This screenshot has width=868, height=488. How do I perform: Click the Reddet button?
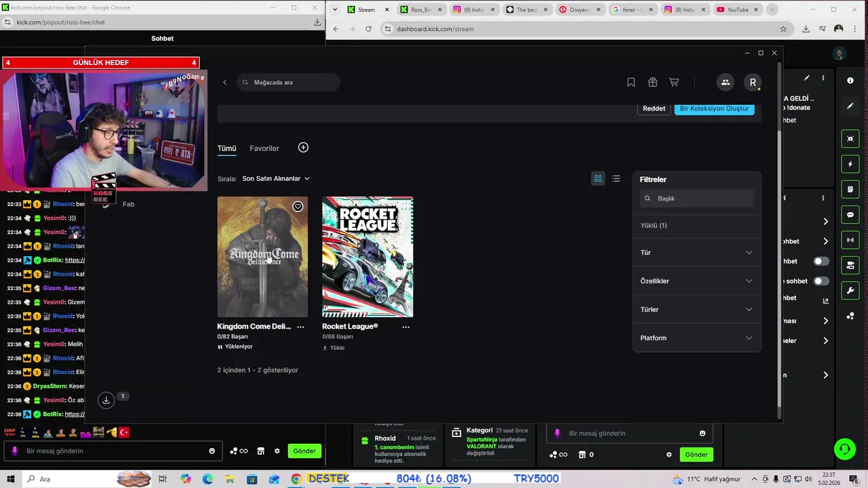(654, 108)
